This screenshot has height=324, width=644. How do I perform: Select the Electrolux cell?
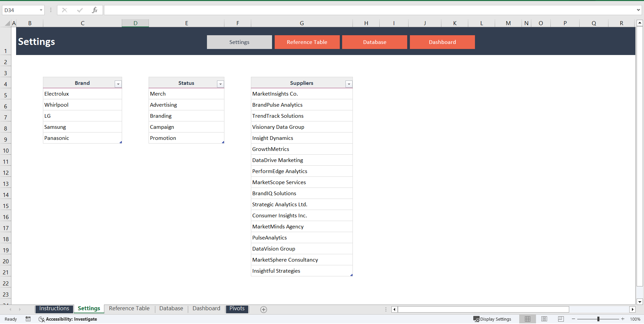pyautogui.click(x=83, y=94)
